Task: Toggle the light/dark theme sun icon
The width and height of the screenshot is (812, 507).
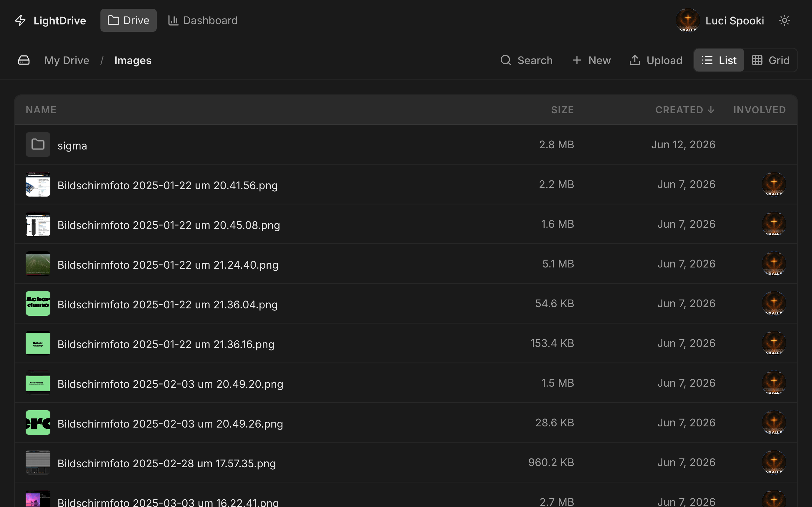Action: pos(784,21)
